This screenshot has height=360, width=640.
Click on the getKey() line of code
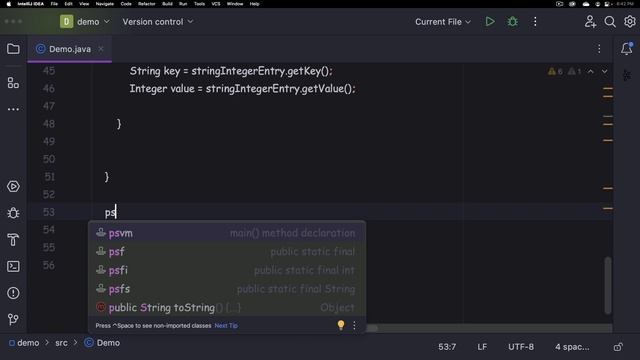(231, 71)
